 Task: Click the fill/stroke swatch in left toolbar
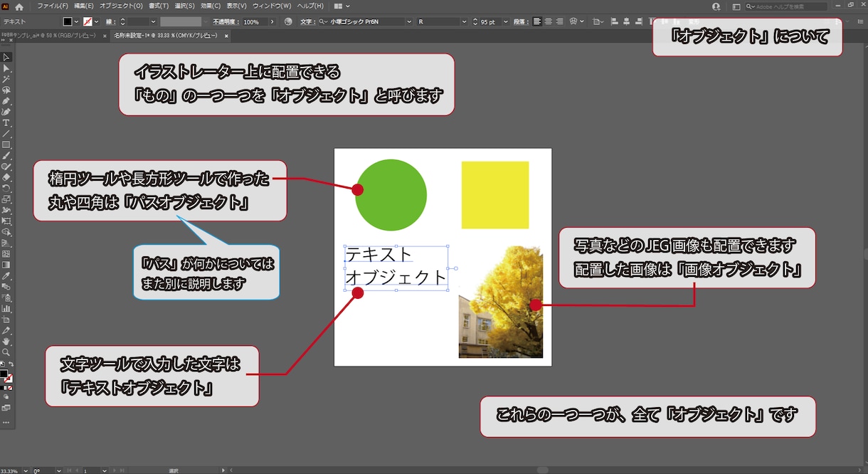6,375
